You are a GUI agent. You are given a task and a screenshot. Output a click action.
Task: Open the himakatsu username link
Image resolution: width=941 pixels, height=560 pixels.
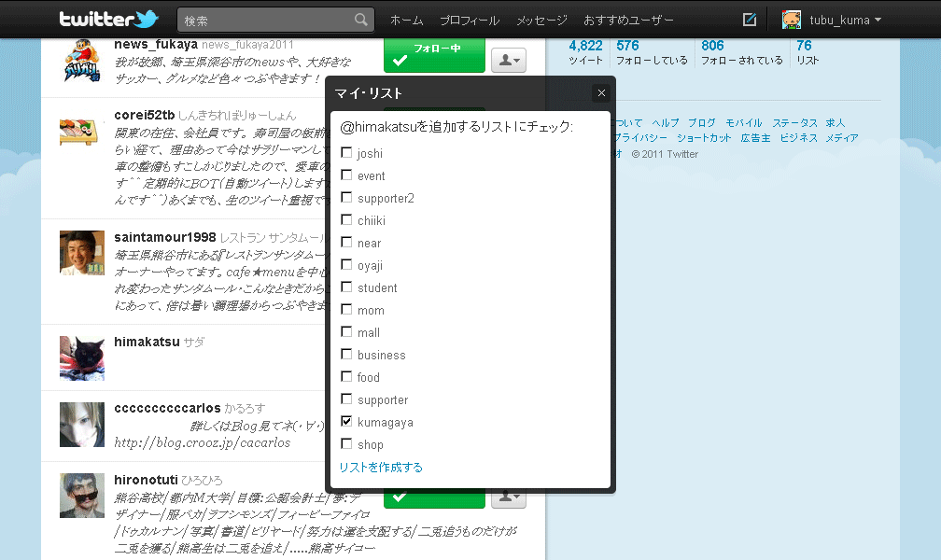[x=147, y=342]
